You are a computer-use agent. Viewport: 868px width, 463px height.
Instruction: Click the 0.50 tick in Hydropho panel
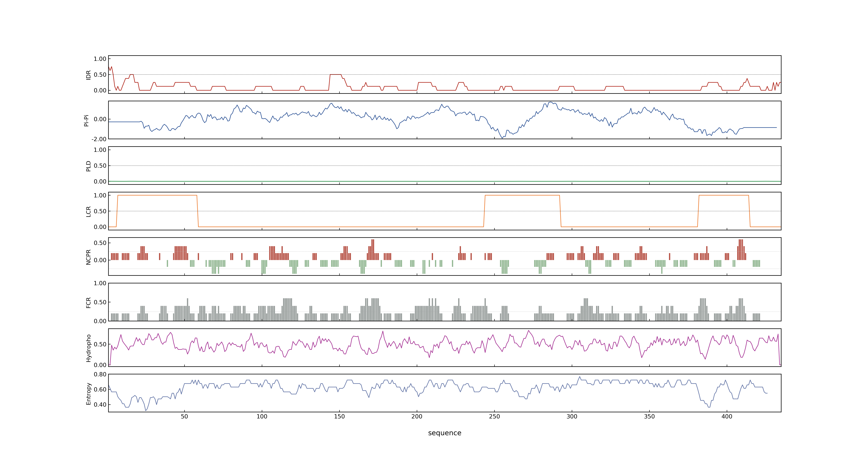pyautogui.click(x=100, y=344)
